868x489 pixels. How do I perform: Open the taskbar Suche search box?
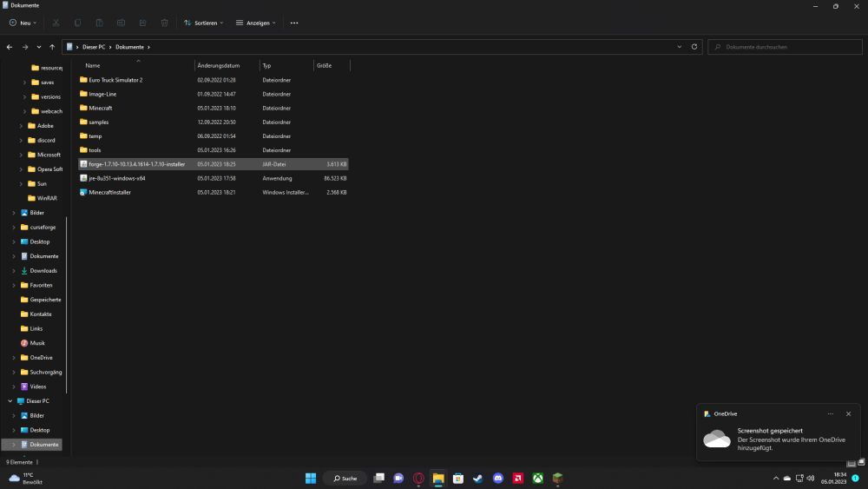[345, 478]
